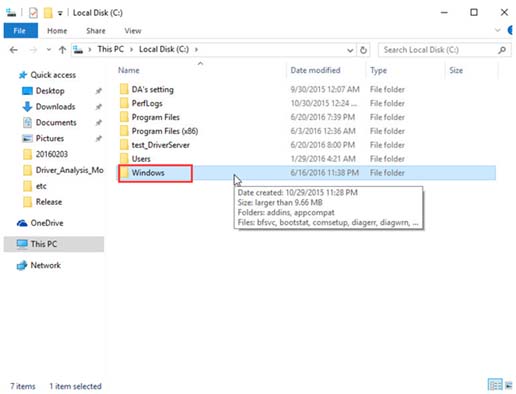Image resolution: width=516 pixels, height=394 pixels.
Task: Click the 9/30/2015 12:07 AM date cell
Action: [325, 89]
